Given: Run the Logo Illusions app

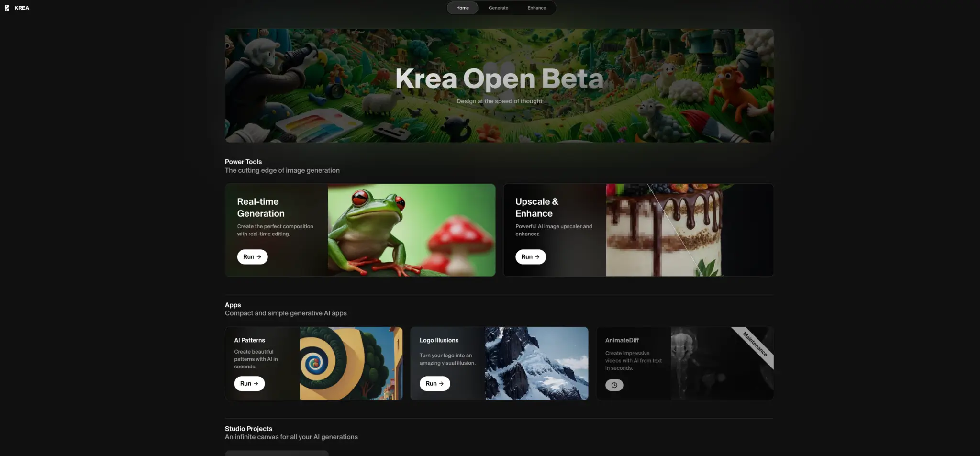Looking at the screenshot, I should (434, 384).
